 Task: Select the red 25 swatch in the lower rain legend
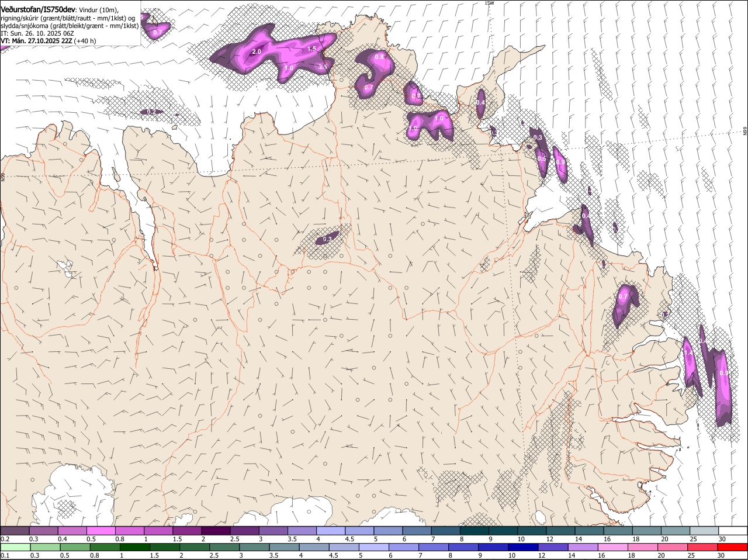pyautogui.click(x=703, y=547)
